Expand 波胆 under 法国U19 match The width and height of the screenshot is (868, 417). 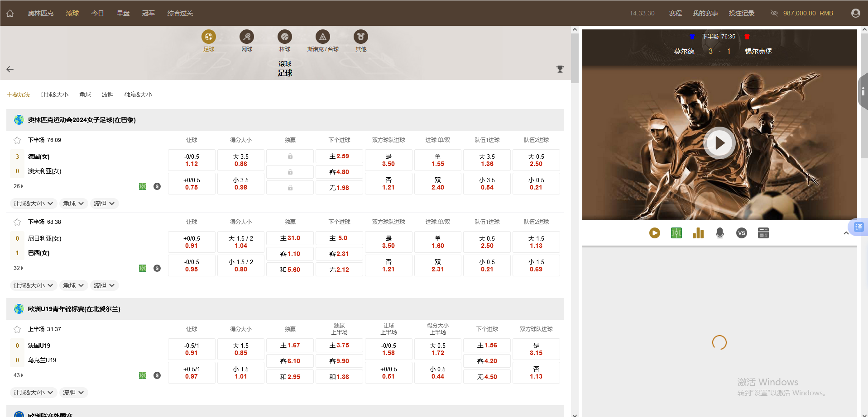tap(73, 393)
